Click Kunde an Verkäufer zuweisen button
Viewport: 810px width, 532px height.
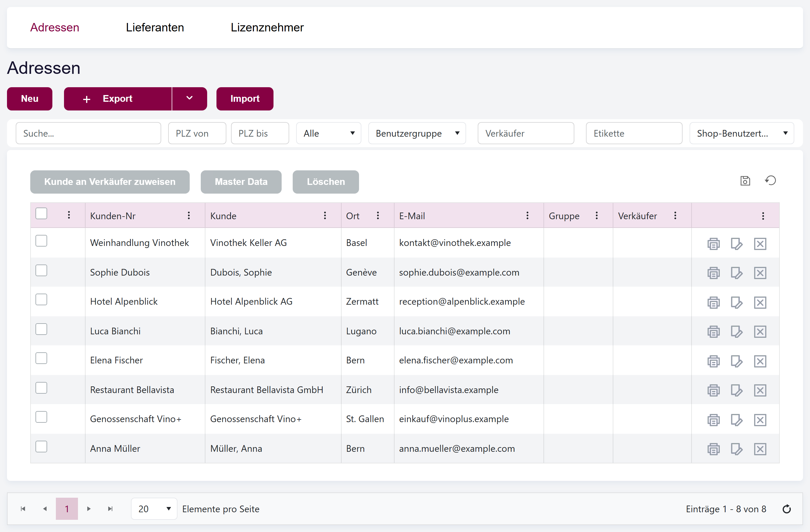(x=110, y=182)
